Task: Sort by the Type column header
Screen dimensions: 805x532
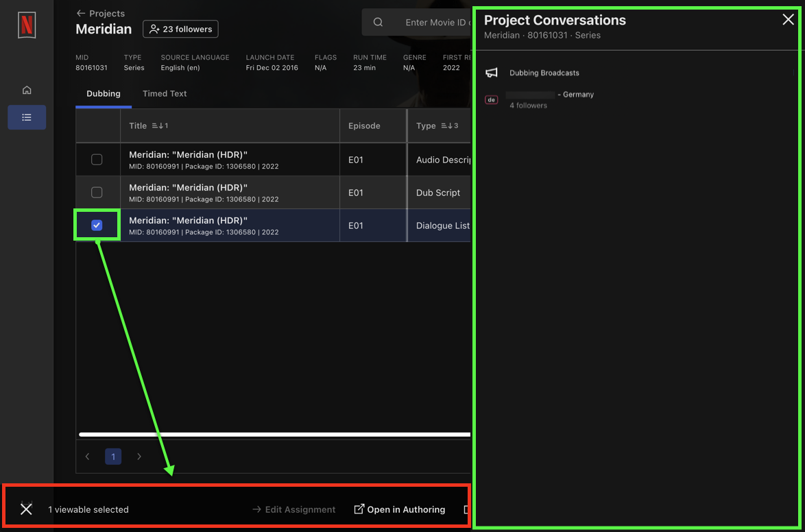Action: (x=437, y=126)
